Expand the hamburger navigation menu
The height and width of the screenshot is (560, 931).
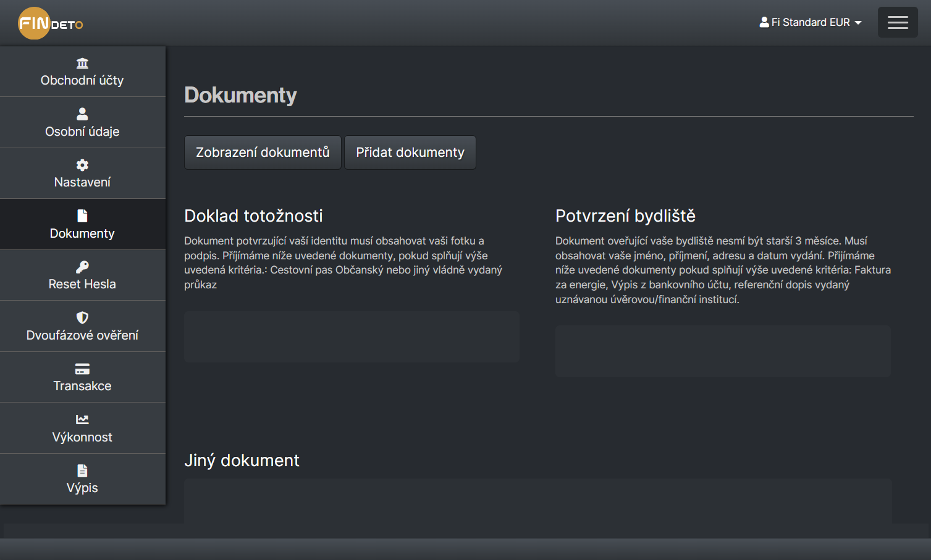(x=897, y=22)
